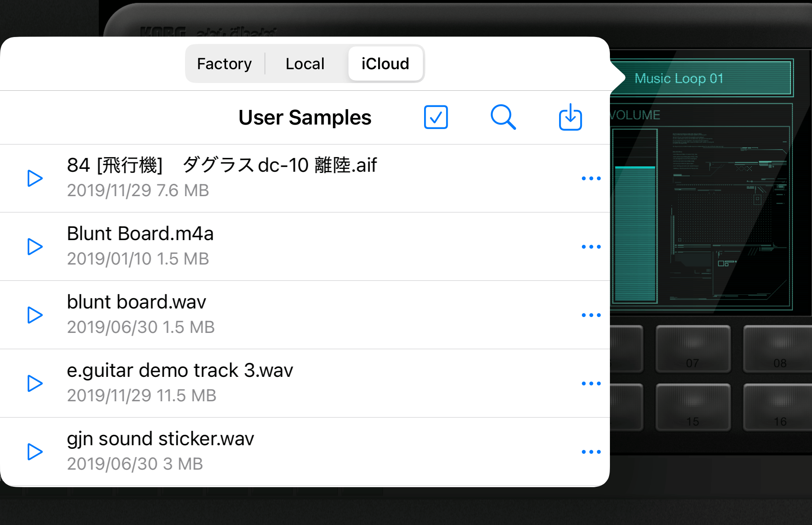Adjust the VOLUME level bar
Screen dimensions: 812x525
pyautogui.click(x=635, y=216)
